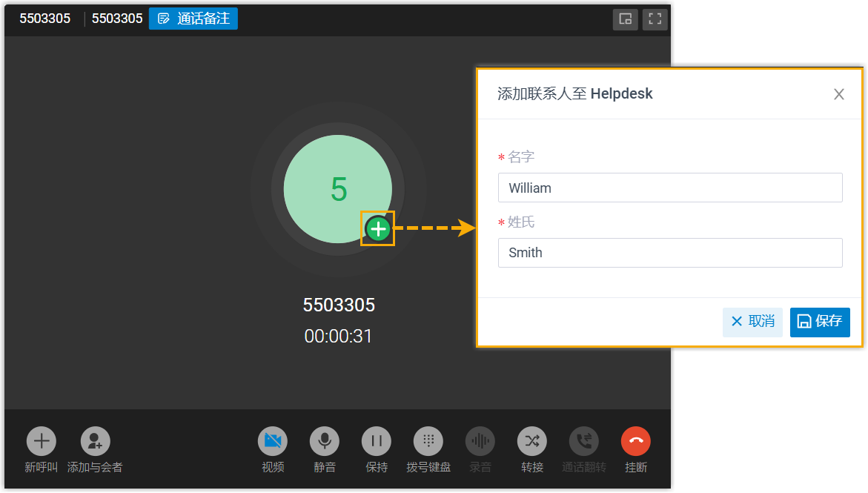Cancel adding the contact
Image resolution: width=868 pixels, height=493 pixels.
point(752,322)
